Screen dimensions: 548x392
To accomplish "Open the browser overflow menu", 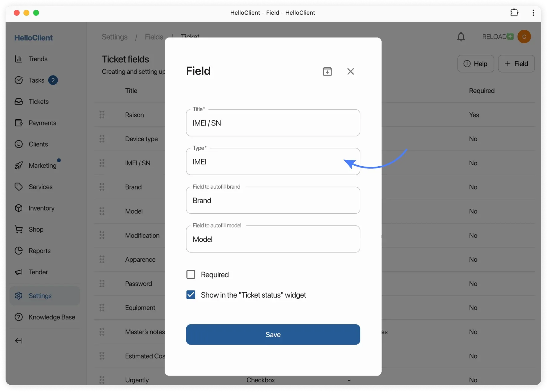I will click(533, 13).
